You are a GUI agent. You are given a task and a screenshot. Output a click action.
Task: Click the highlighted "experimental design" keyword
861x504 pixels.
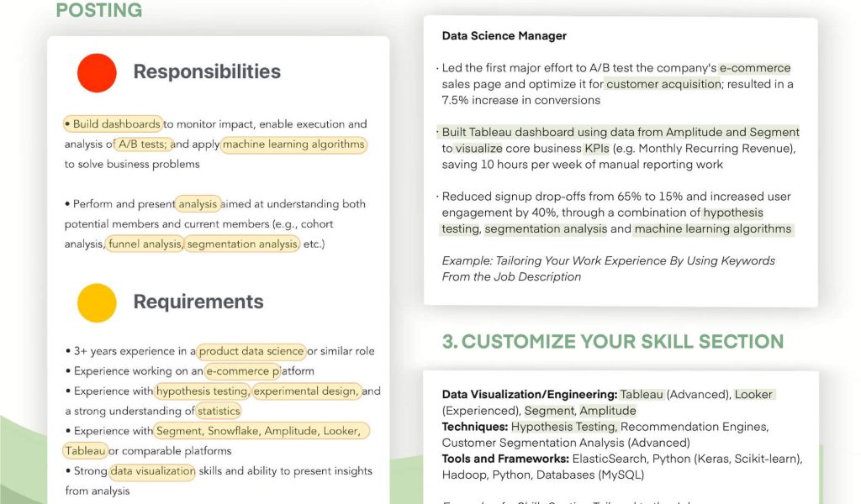pyautogui.click(x=307, y=391)
